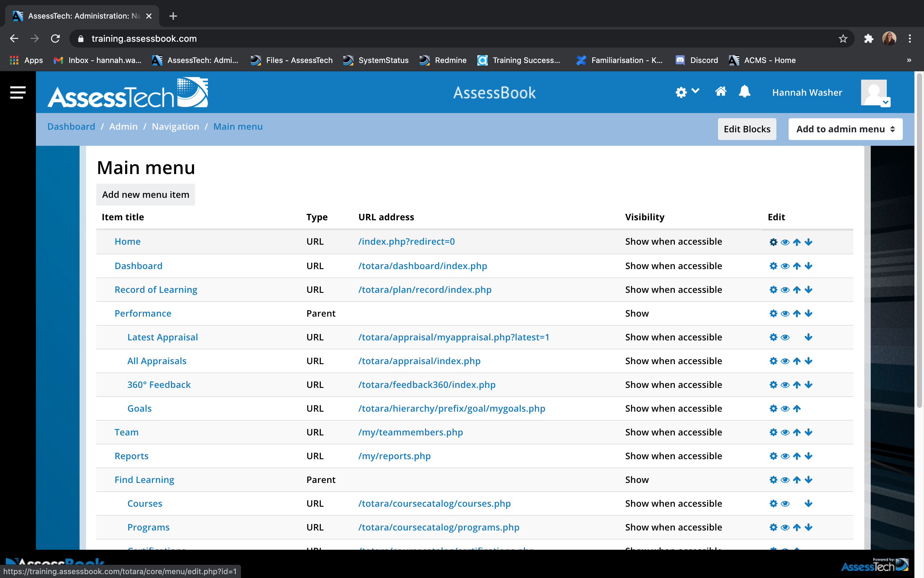
Task: Move Record of Learning down
Action: click(808, 290)
